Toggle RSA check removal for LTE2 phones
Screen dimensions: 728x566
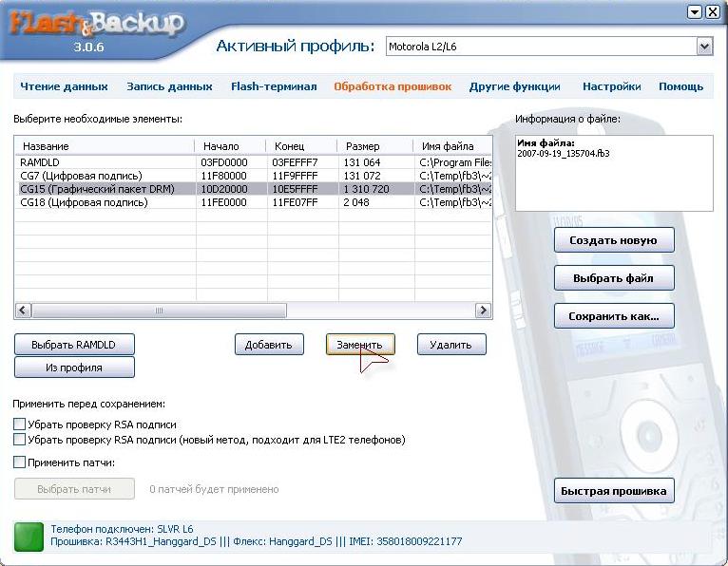tap(20, 440)
